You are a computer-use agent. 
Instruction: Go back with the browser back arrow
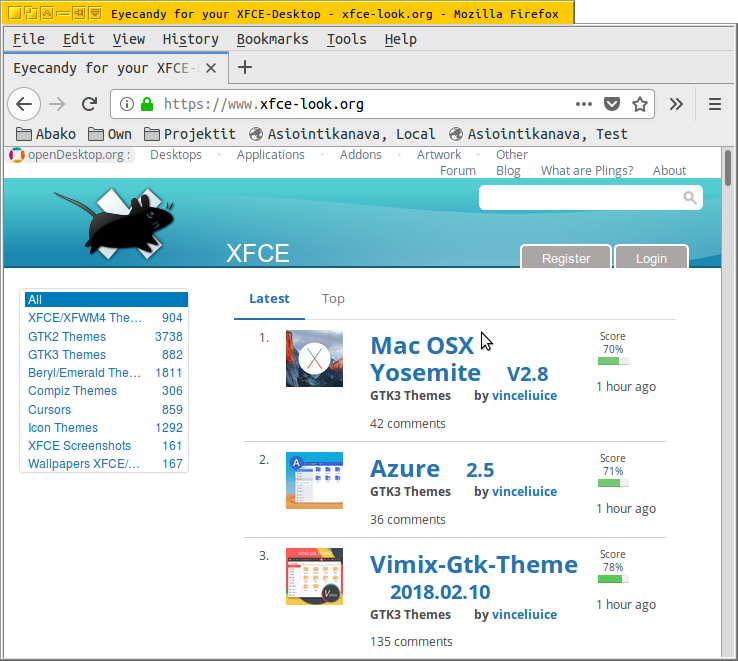[24, 104]
